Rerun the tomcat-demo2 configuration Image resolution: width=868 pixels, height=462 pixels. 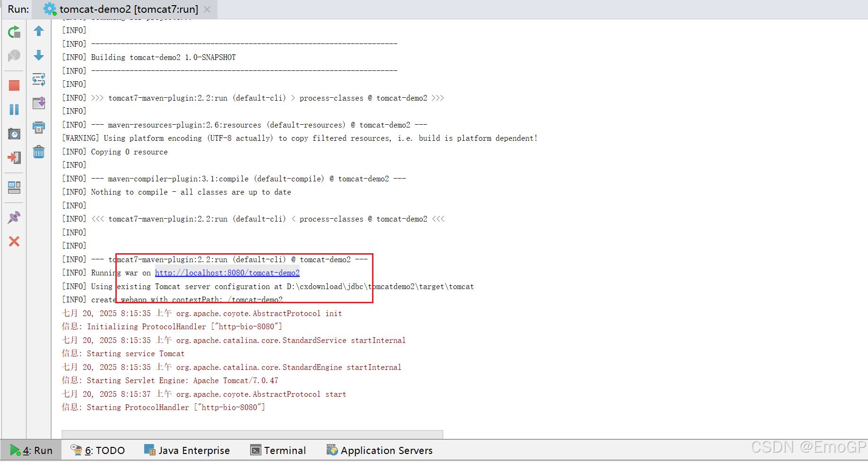(x=14, y=32)
